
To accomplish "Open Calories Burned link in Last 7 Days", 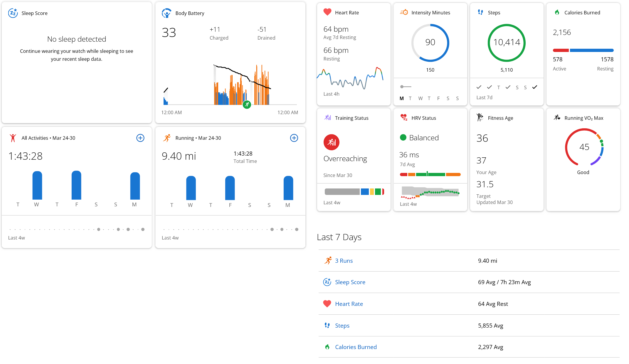I will pos(356,347).
